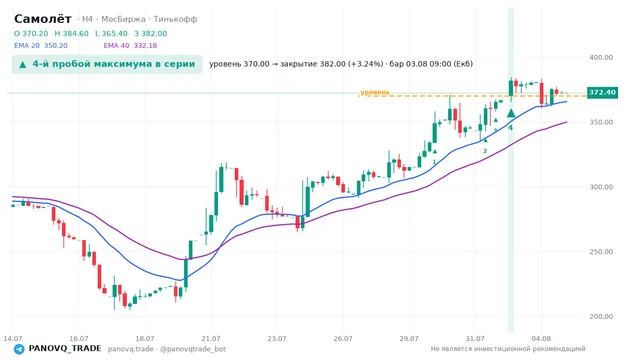Screen dimensions: 640x360
Task: Click the 300.00 price axis label
Action: pos(601,187)
